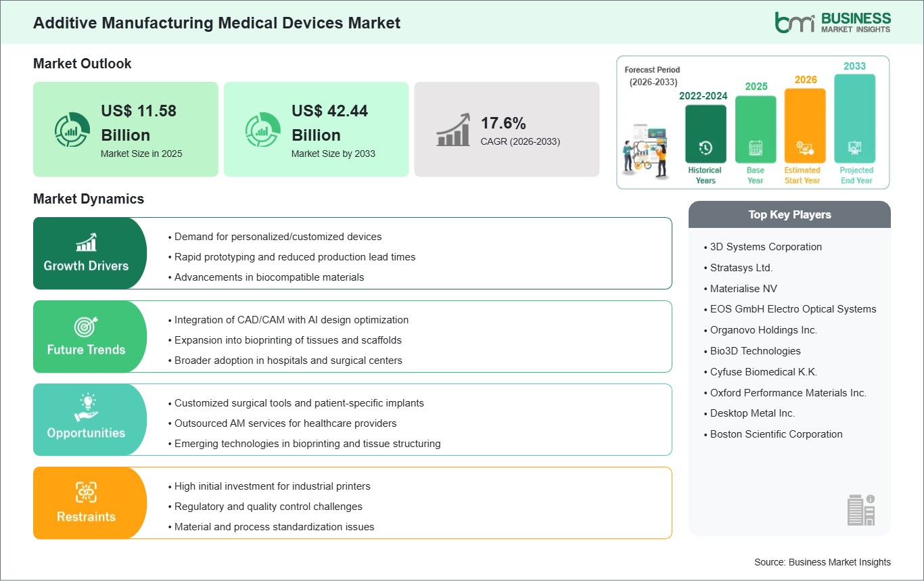Click the forecast period illustration of people
The image size is (924, 581).
point(645,149)
